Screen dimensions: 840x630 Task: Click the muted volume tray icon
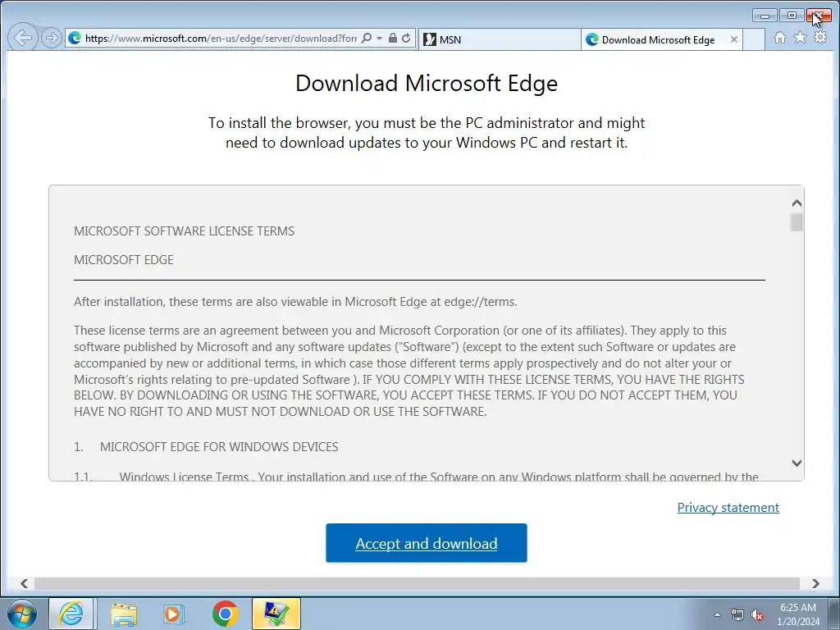757,614
